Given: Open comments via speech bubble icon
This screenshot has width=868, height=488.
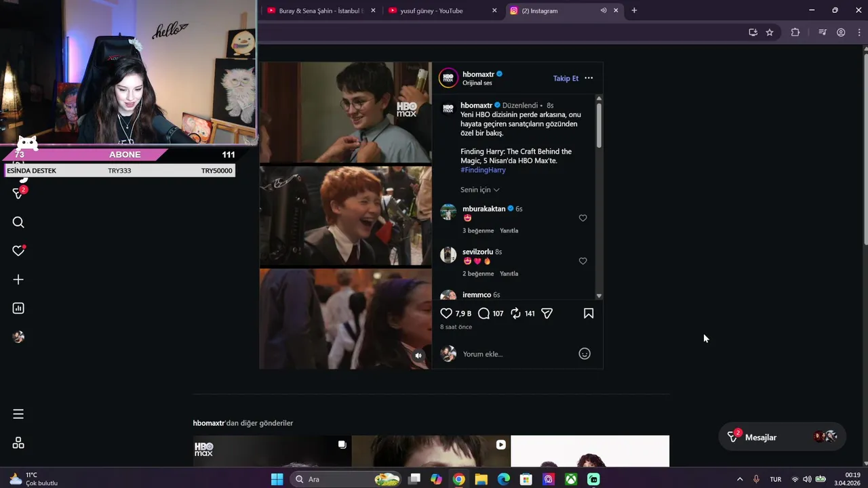Looking at the screenshot, I should [484, 313].
